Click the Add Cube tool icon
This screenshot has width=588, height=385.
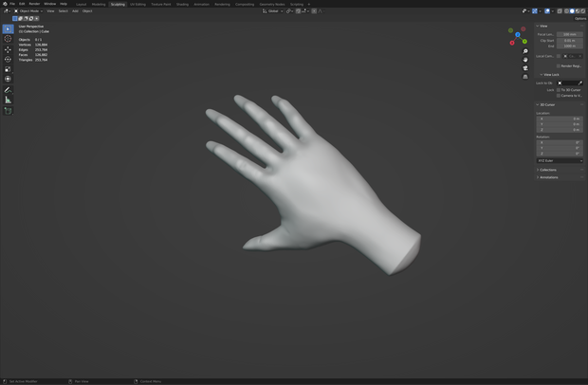[x=8, y=111]
